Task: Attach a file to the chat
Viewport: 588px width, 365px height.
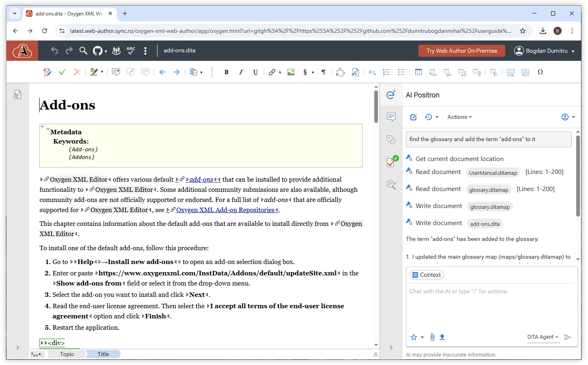Action: tap(432, 337)
